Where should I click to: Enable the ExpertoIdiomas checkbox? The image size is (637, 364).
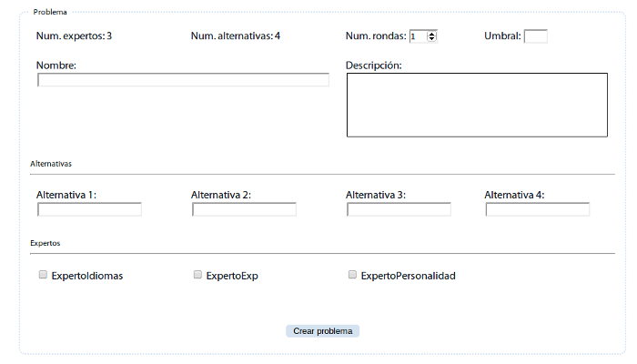(x=43, y=275)
